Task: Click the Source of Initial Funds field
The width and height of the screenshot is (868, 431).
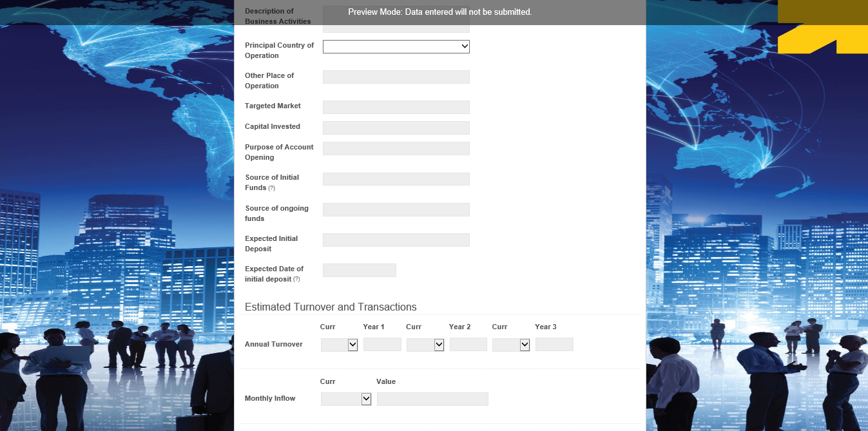Action: pyautogui.click(x=396, y=178)
